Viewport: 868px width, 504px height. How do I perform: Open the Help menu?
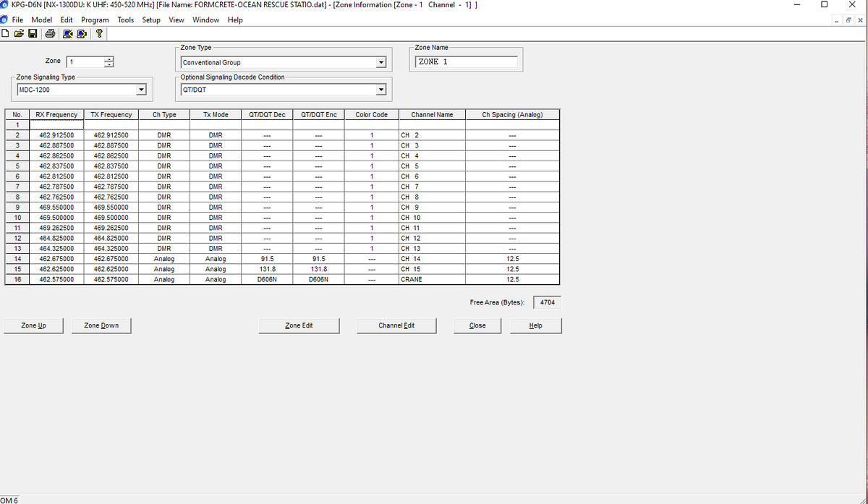point(235,20)
